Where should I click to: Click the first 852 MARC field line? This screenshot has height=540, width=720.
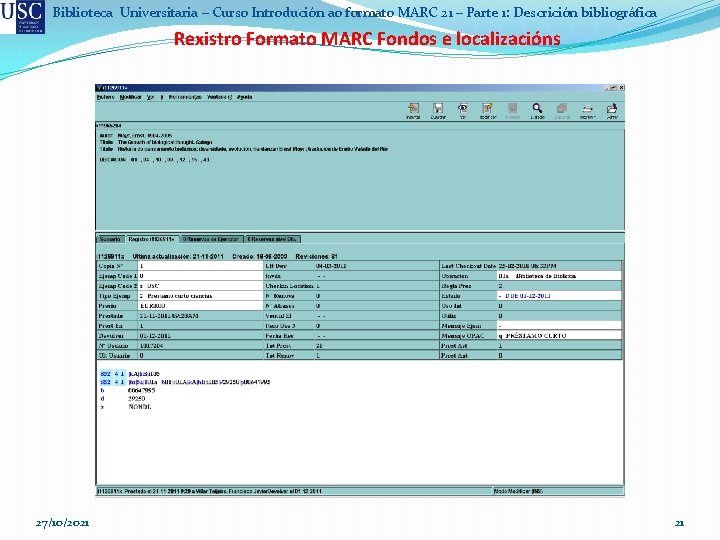pos(130,374)
